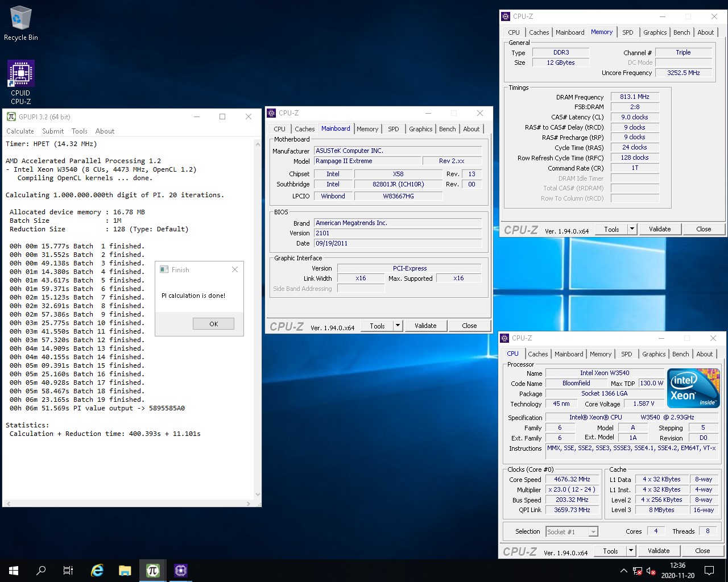The height and width of the screenshot is (582, 728).
Task: Click the muted volume tray icon
Action: pyautogui.click(x=651, y=571)
